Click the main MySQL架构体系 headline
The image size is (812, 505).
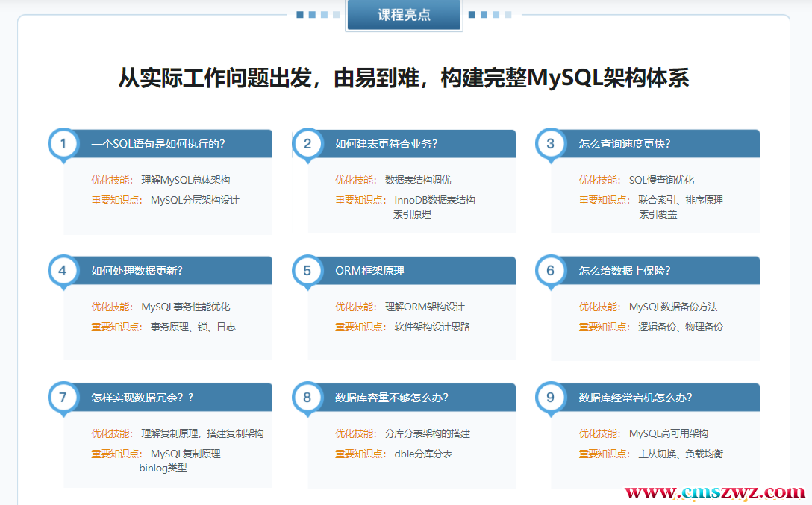pyautogui.click(x=404, y=78)
